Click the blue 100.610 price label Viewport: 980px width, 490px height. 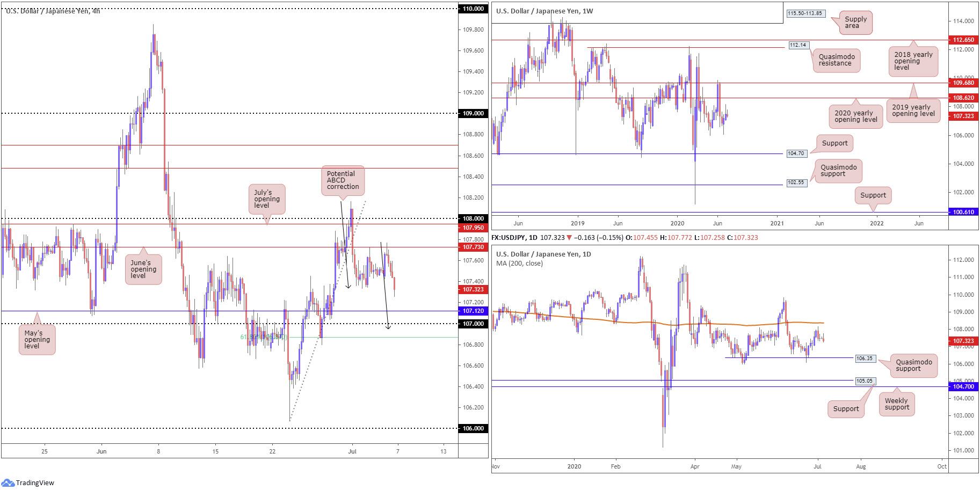tap(963, 212)
